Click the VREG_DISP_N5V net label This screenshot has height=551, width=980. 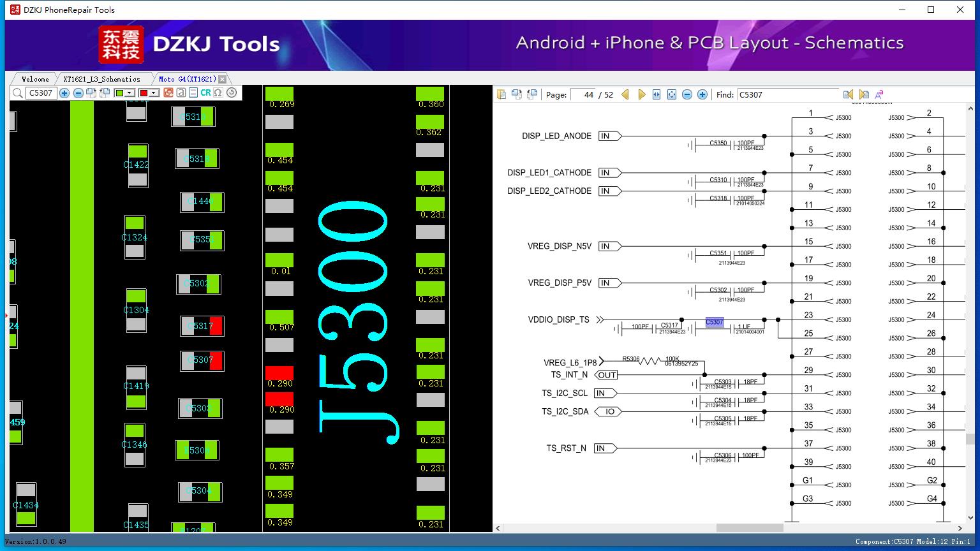(560, 246)
